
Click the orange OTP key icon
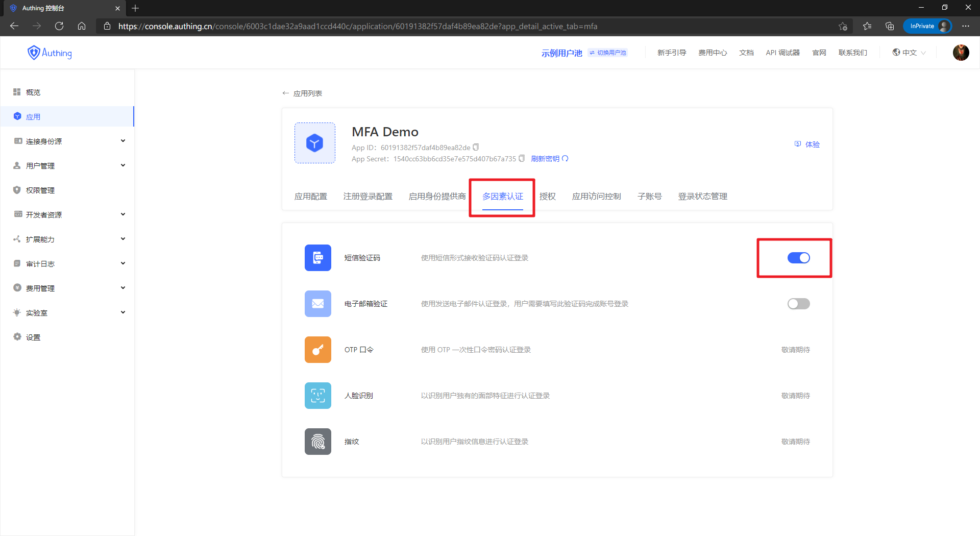pyautogui.click(x=318, y=350)
